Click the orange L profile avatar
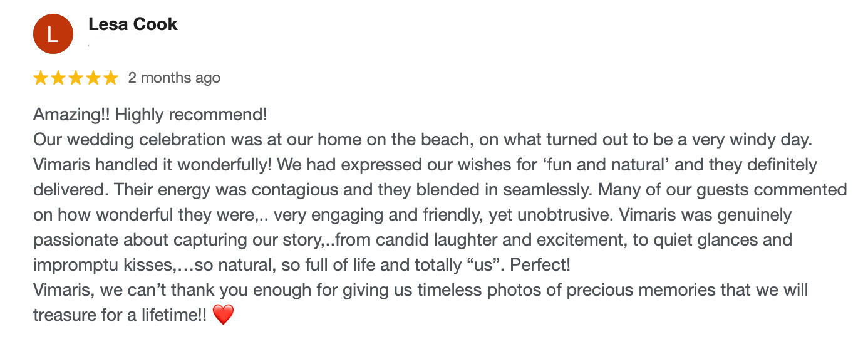This screenshot has height=354, width=868. click(53, 34)
